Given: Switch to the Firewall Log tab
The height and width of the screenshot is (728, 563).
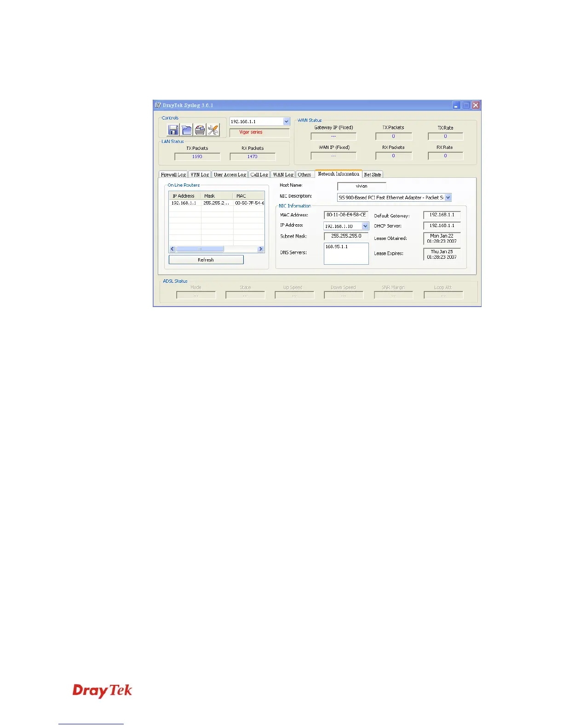Looking at the screenshot, I should pyautogui.click(x=173, y=175).
